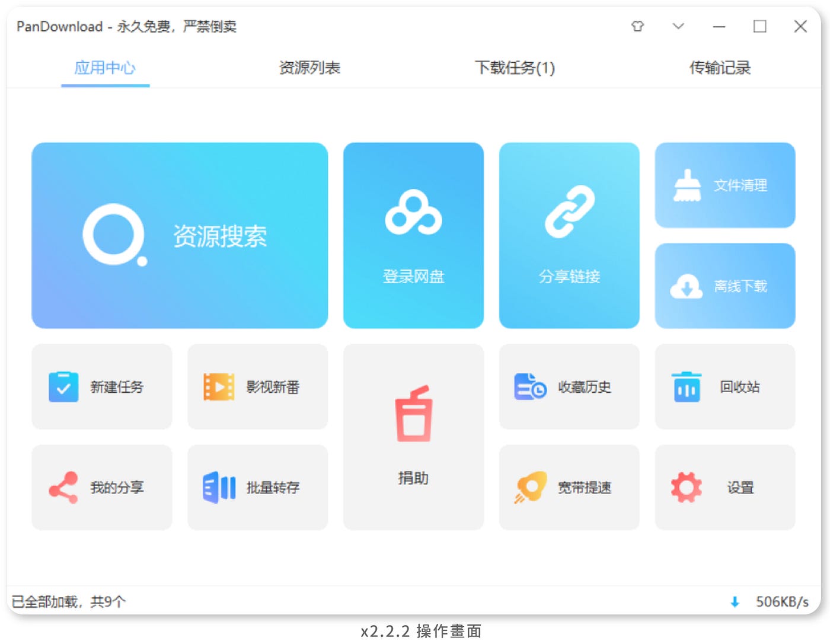Select the 分享链接 label

pyautogui.click(x=569, y=276)
